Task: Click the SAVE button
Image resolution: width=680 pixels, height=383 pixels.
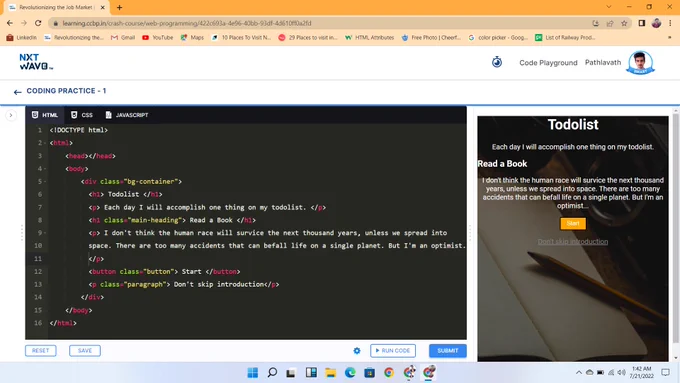Action: (85, 350)
